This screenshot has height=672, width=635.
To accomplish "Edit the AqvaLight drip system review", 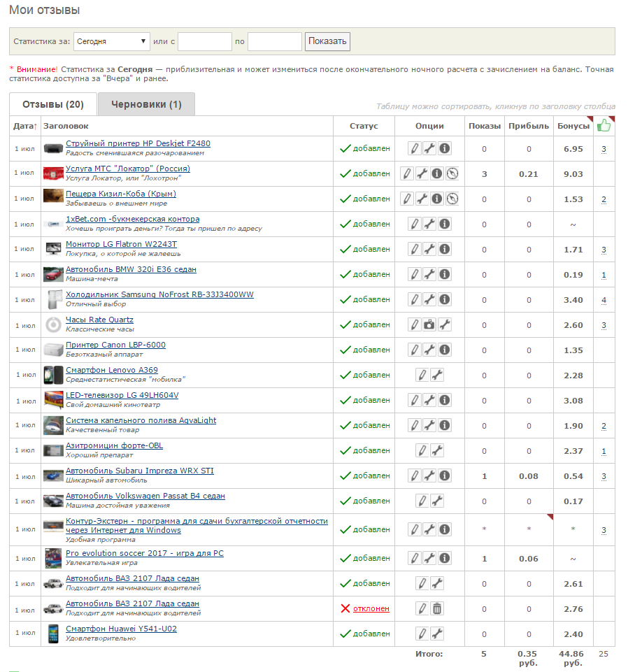I will [414, 425].
